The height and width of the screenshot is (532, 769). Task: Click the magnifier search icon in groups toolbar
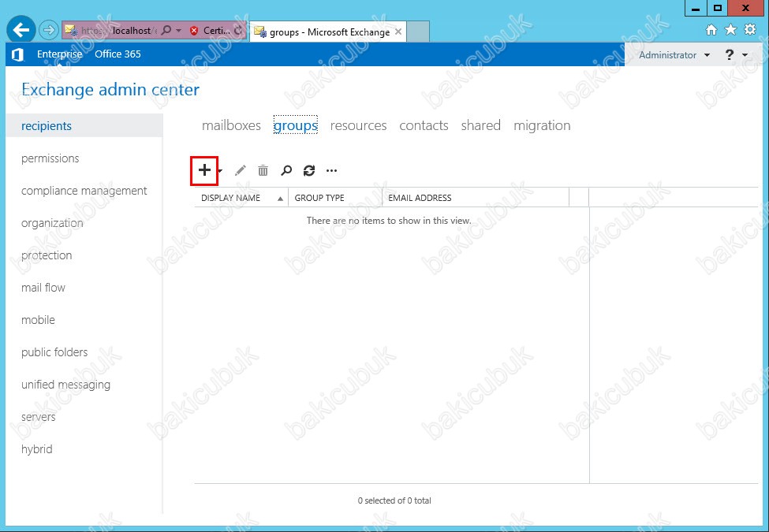286,170
